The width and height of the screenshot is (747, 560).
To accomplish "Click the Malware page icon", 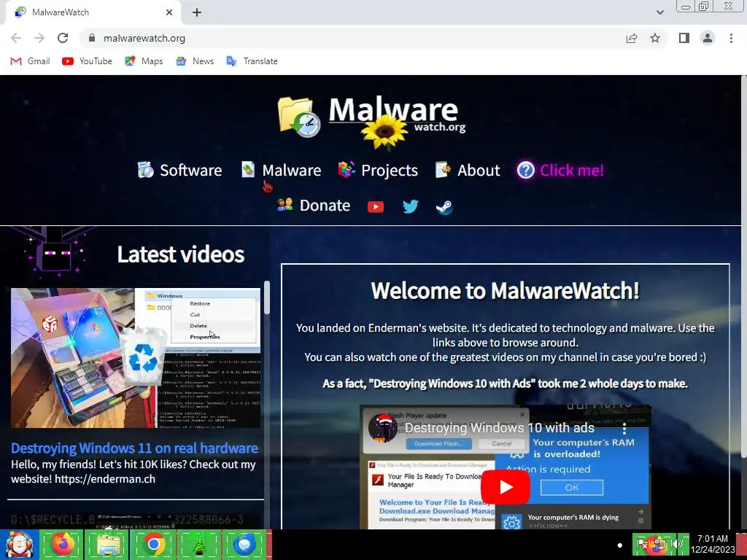I will click(248, 169).
